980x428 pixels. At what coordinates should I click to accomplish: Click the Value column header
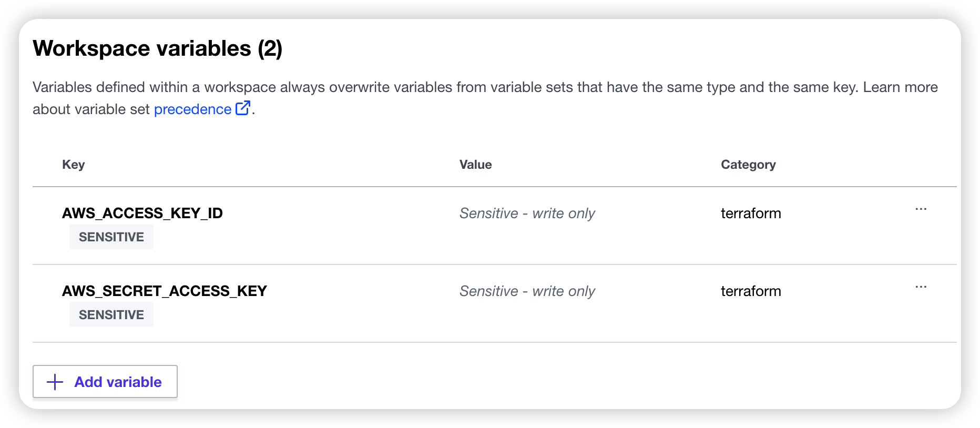pos(476,165)
